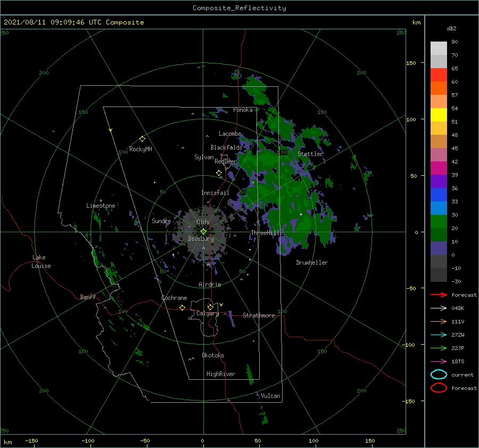
Task: Click the 04DK legend label
Action: pyautogui.click(x=458, y=308)
